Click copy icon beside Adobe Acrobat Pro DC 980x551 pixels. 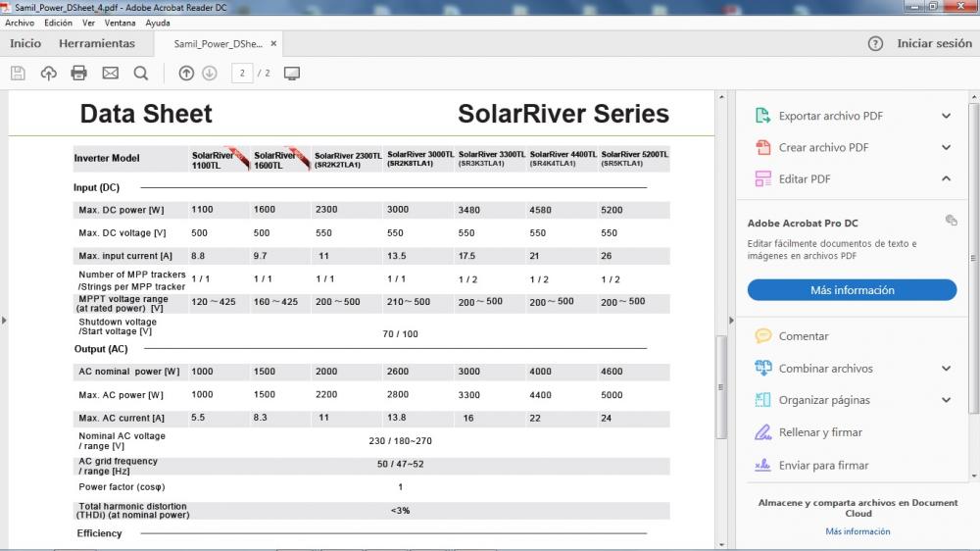tap(952, 221)
